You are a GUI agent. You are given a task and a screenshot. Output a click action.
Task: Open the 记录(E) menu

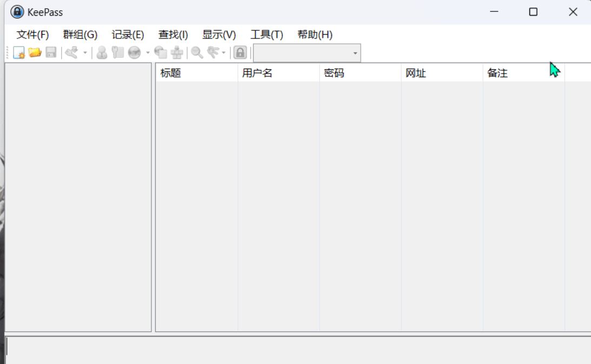point(128,35)
